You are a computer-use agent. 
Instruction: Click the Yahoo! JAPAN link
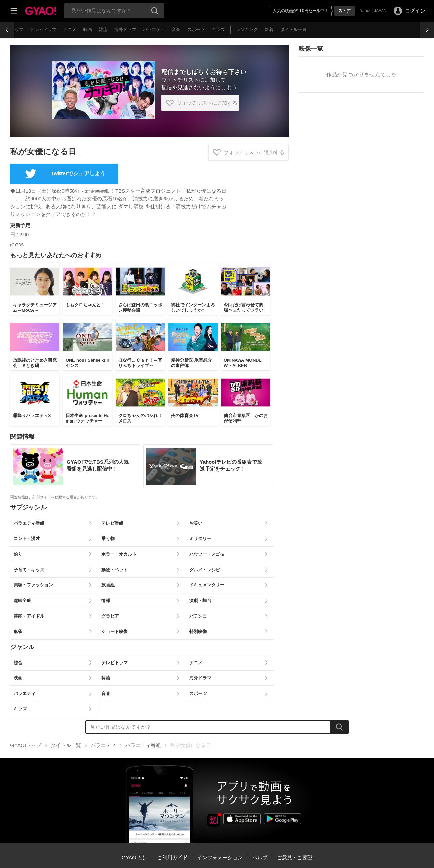(x=373, y=11)
